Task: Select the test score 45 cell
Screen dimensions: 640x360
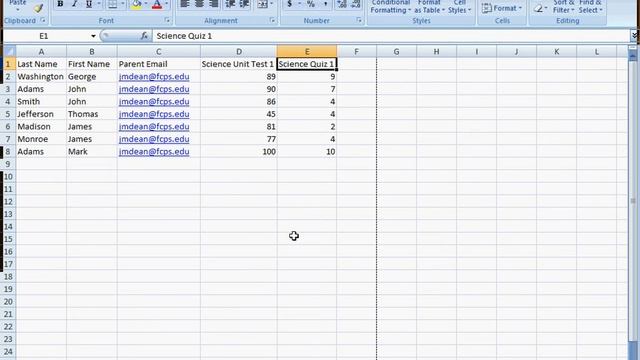Action: [239, 114]
